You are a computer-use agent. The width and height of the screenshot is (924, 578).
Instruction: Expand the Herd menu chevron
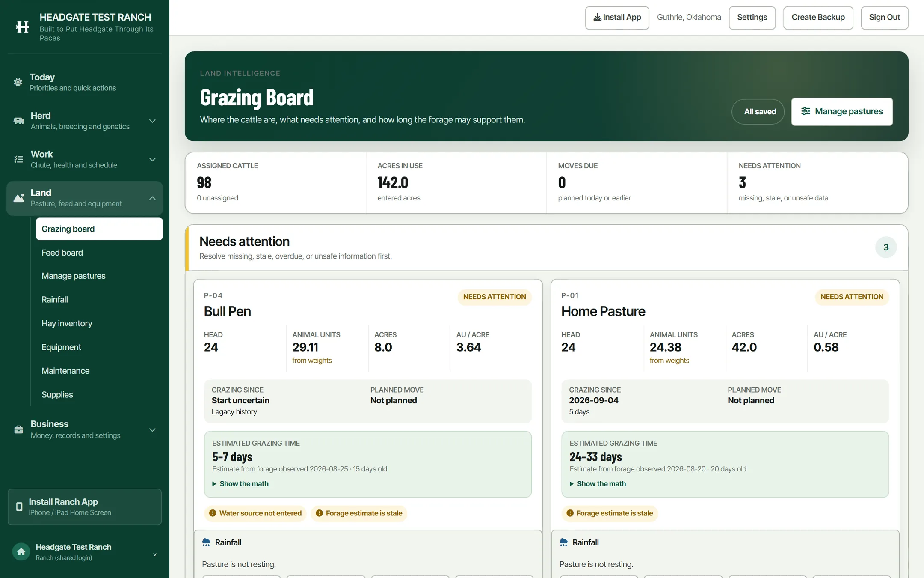click(152, 121)
